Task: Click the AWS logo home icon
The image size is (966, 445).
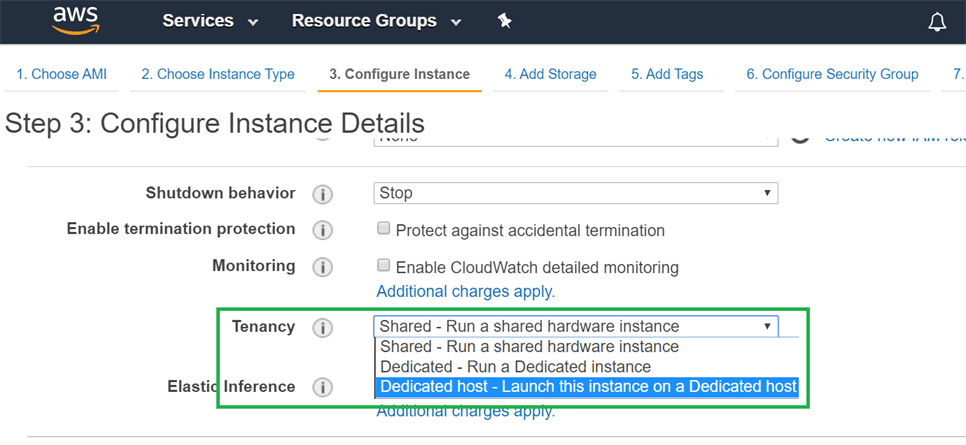Action: tap(76, 20)
